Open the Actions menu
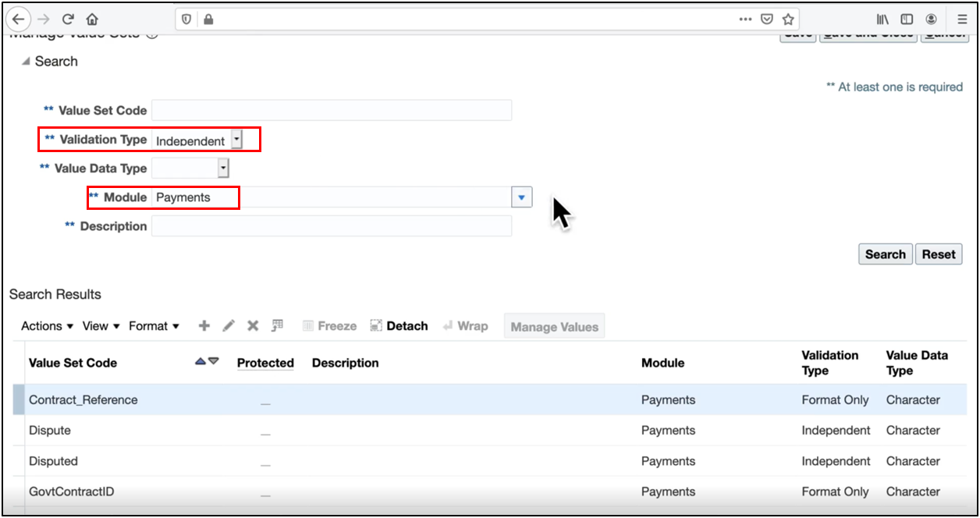The width and height of the screenshot is (980, 518). [47, 326]
